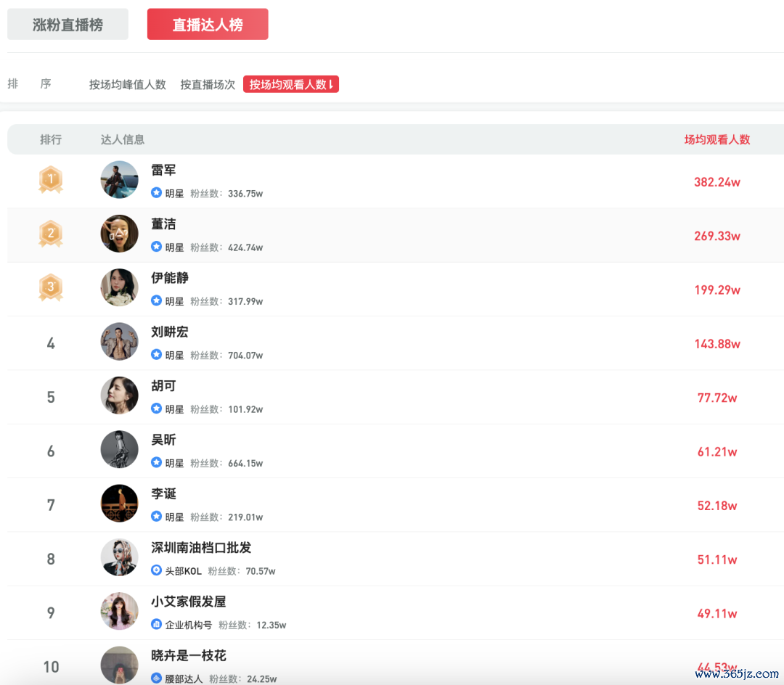Screen dimensions: 784x685
Task: Sort by 按场均峰值人数
Action: (x=128, y=85)
